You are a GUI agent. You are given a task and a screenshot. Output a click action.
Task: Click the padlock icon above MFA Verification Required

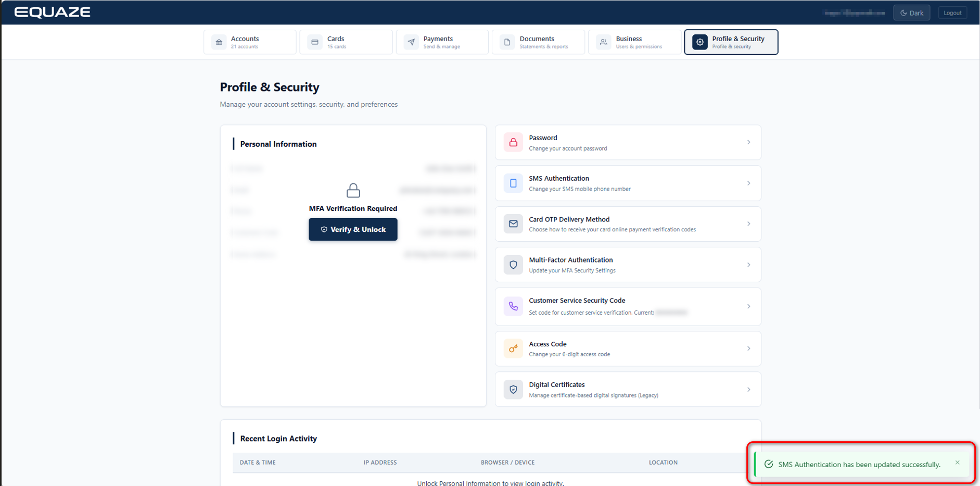pos(353,190)
